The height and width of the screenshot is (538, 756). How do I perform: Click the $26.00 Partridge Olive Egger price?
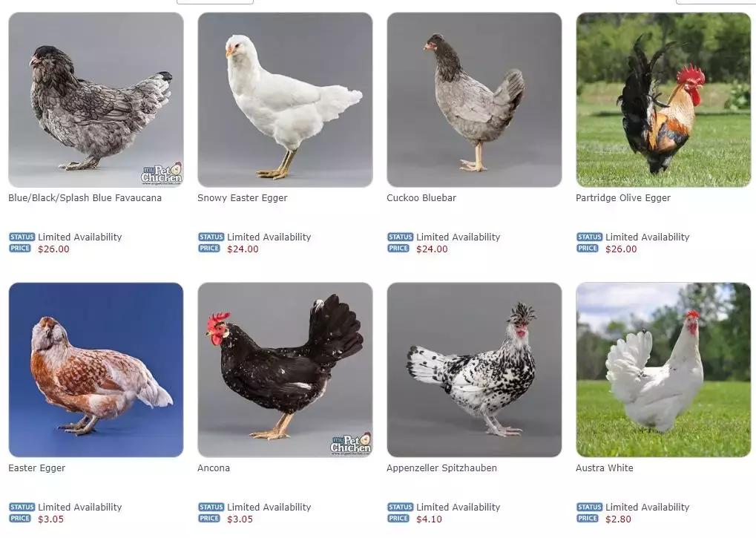(621, 249)
